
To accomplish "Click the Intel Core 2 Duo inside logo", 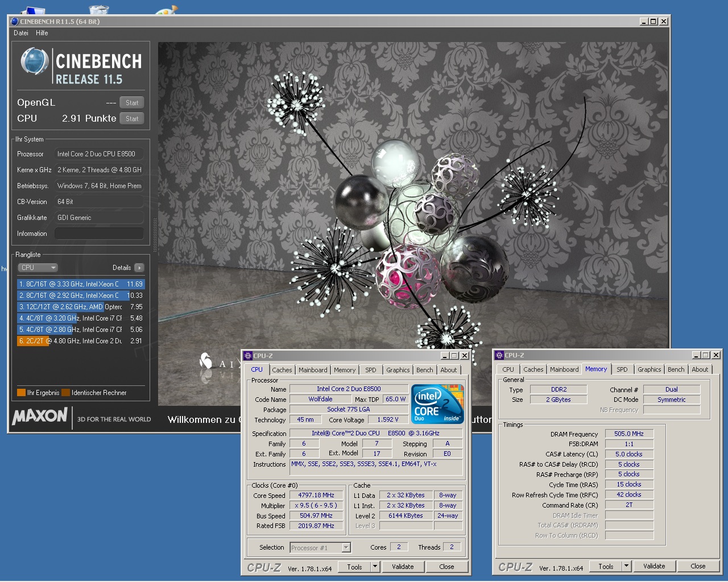I will coord(438,404).
